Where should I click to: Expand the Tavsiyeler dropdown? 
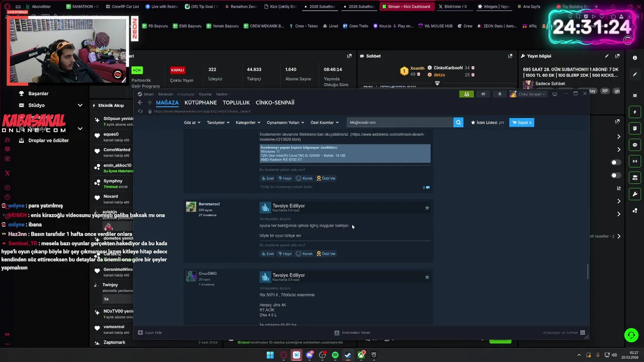[x=218, y=122]
